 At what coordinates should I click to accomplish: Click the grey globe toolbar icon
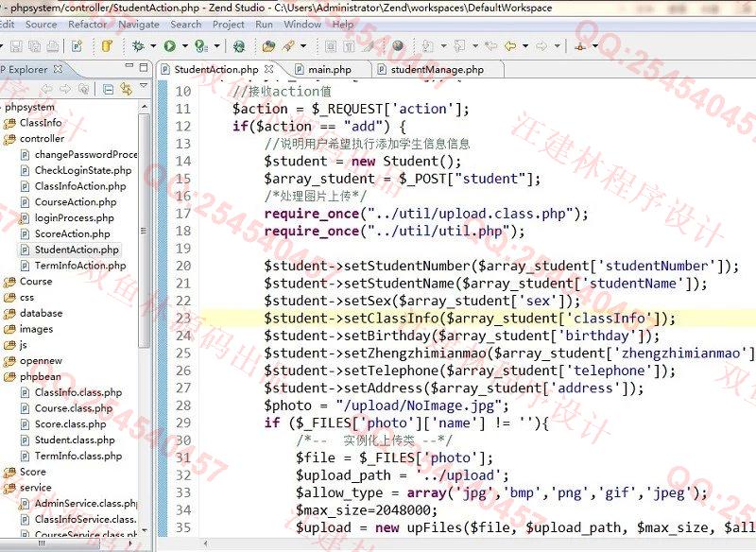pos(398,46)
